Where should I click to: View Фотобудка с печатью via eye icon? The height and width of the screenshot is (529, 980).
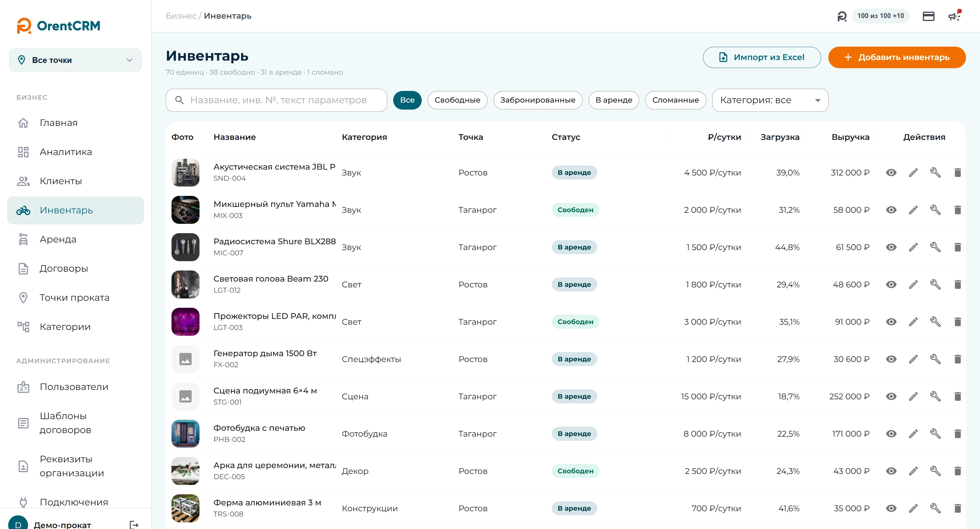coord(891,434)
